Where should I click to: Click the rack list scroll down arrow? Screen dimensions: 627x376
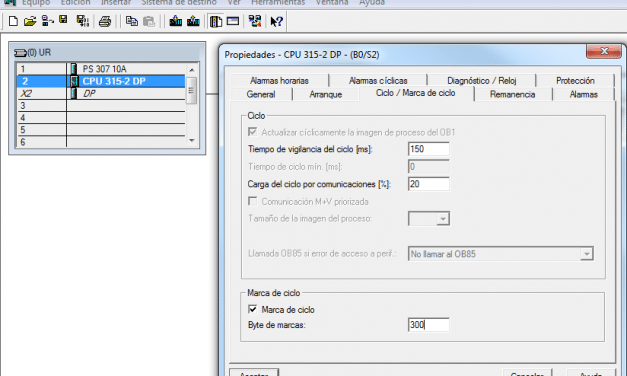coord(192,140)
